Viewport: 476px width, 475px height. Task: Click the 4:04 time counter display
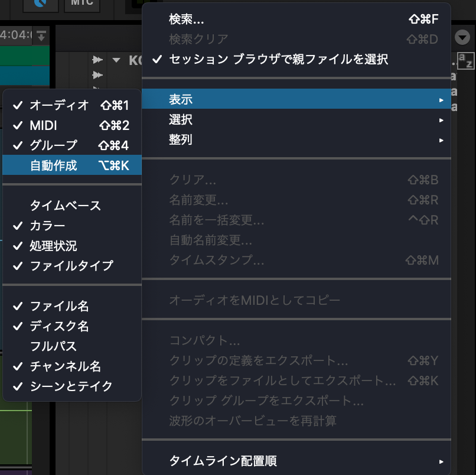pos(15,34)
